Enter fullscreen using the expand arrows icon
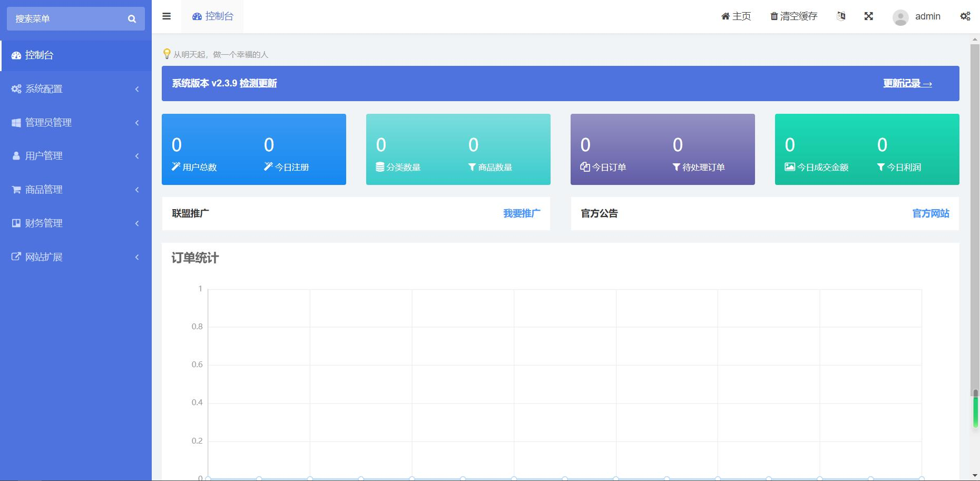Viewport: 980px width, 481px height. [x=869, y=16]
